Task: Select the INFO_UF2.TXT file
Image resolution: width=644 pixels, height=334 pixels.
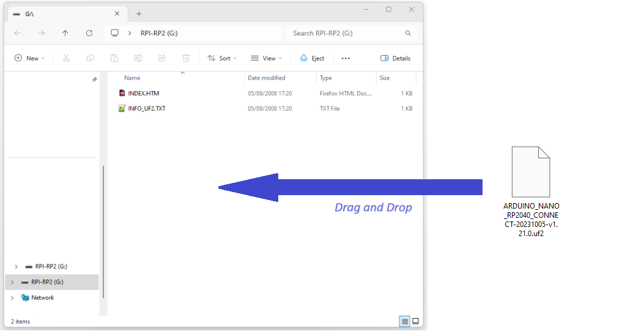Action: point(147,109)
